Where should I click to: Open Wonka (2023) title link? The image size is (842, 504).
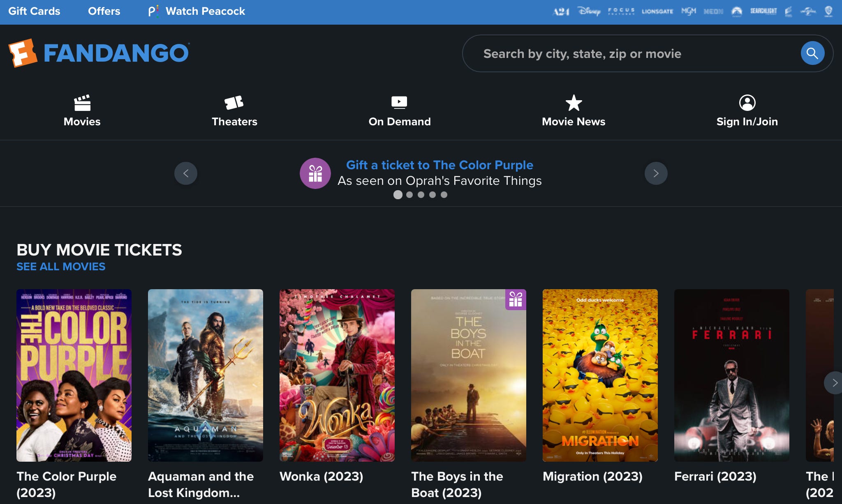click(x=321, y=476)
